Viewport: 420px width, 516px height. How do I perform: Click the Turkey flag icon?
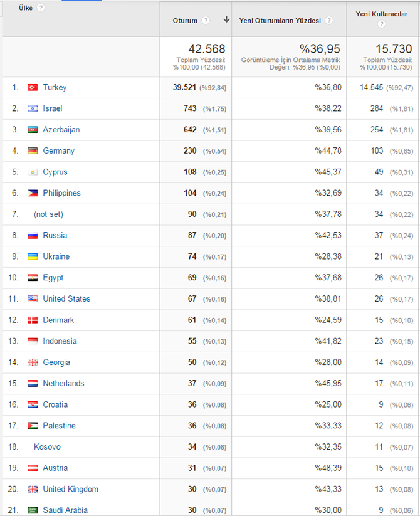[x=33, y=88]
